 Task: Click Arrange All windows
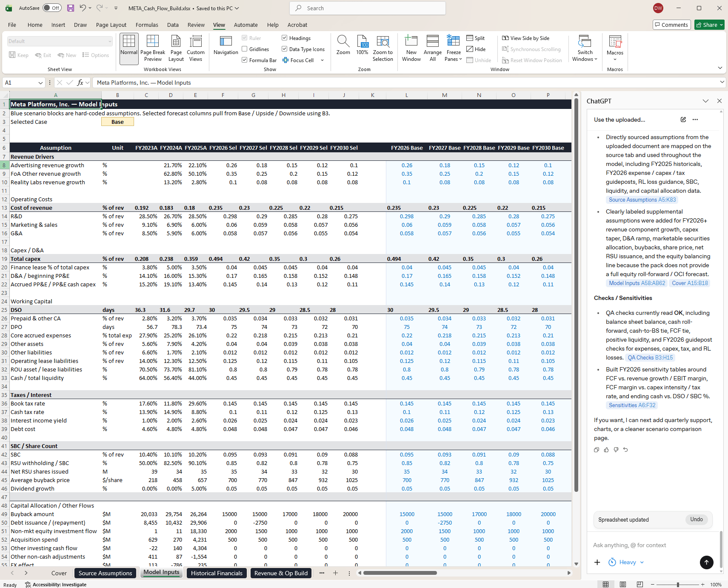point(433,49)
